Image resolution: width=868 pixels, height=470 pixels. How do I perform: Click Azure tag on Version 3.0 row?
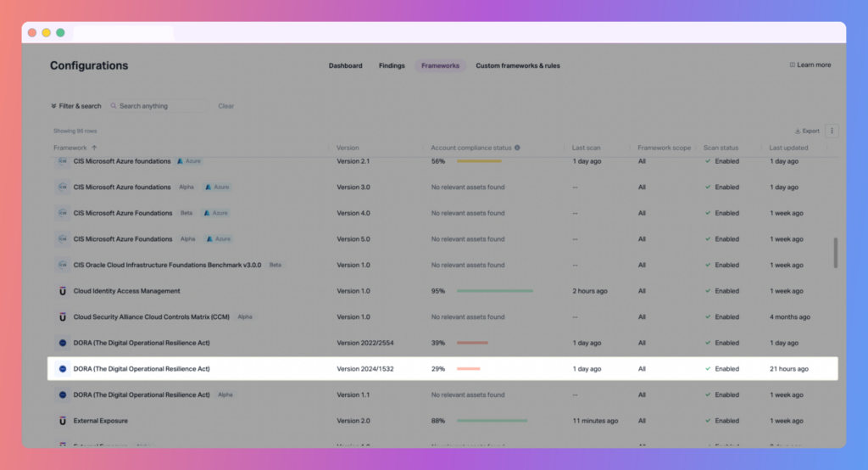point(217,187)
